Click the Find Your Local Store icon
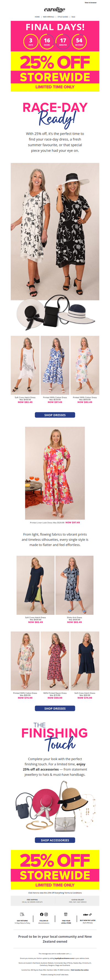This screenshot has width=110, height=980. click(x=66, y=914)
